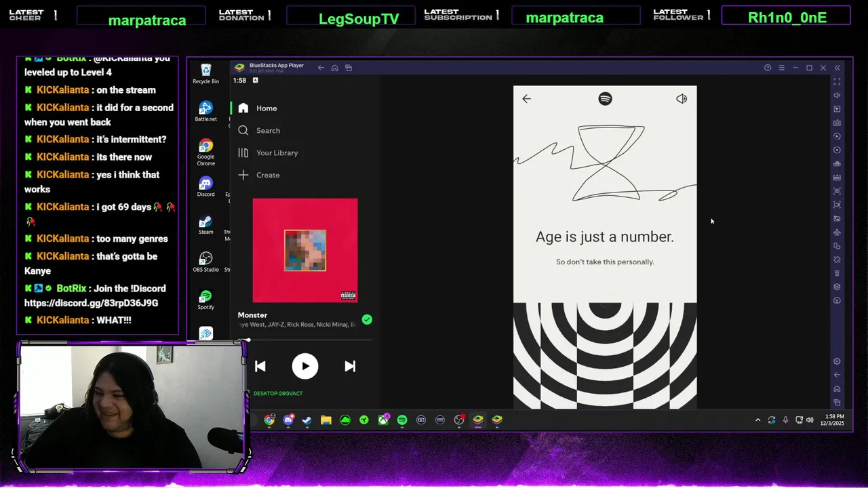Take a BlueStacks screenshot

[837, 191]
